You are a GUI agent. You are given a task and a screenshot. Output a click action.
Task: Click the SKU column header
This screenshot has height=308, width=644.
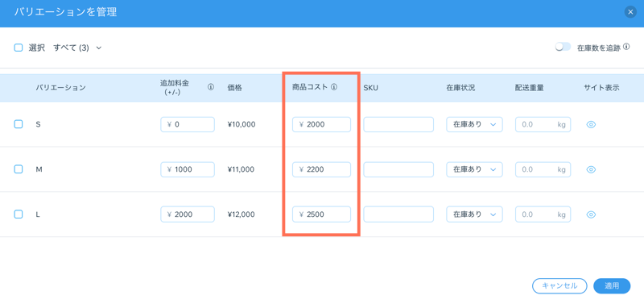pos(370,88)
